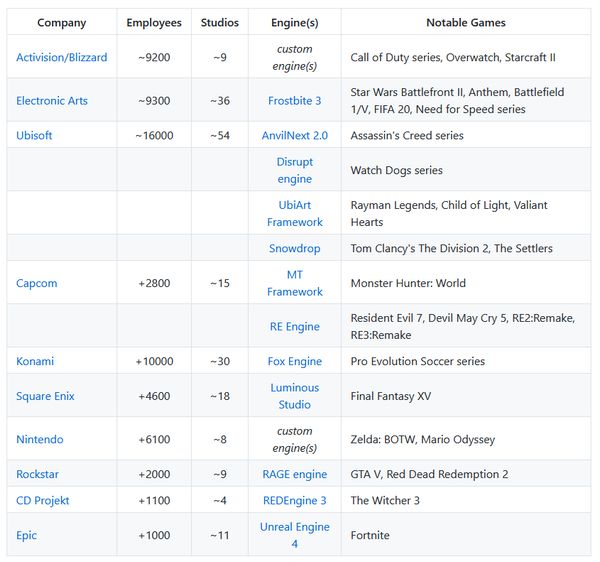Viewport: 600px width, 562px height.
Task: Click The Witcher 3 cell
Action: tap(466, 500)
